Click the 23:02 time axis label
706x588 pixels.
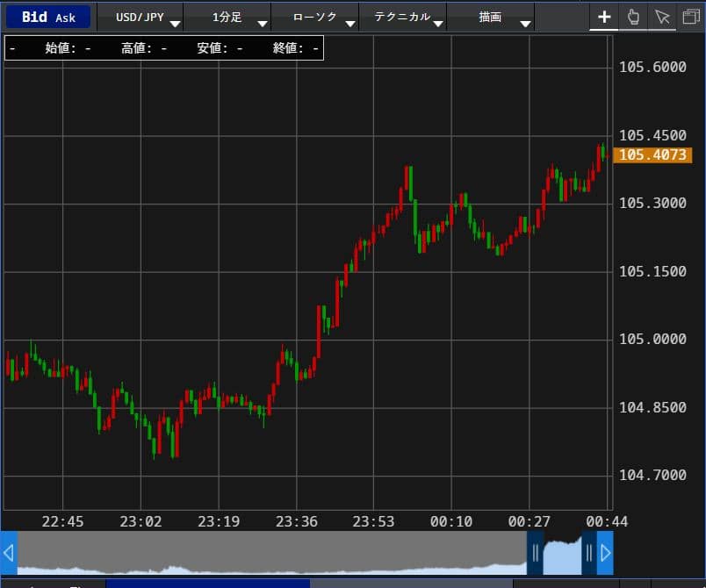pos(140,521)
